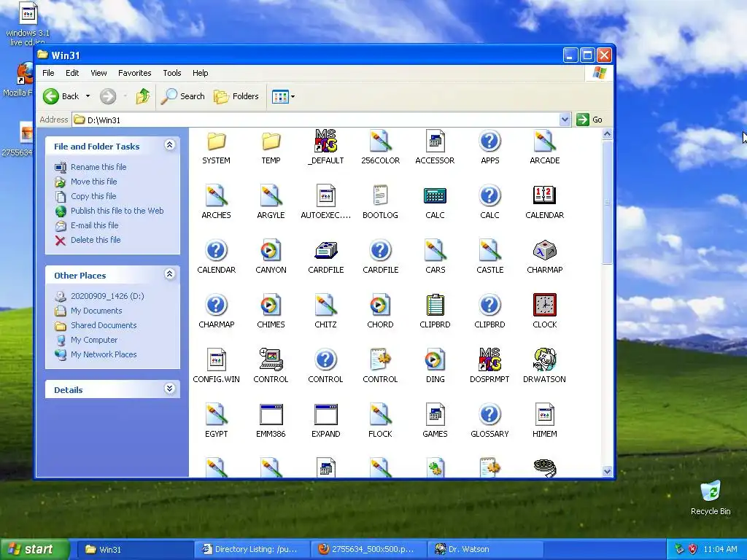Select the APPS help file
Viewport: 747px width, 560px height.
[489, 141]
